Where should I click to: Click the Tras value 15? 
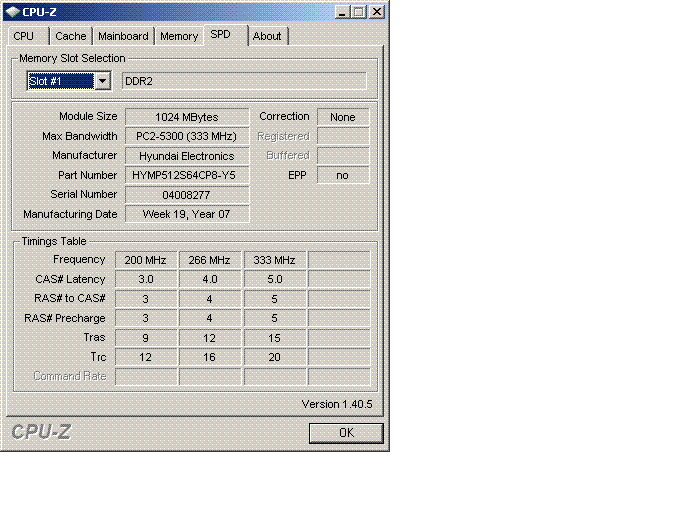275,338
